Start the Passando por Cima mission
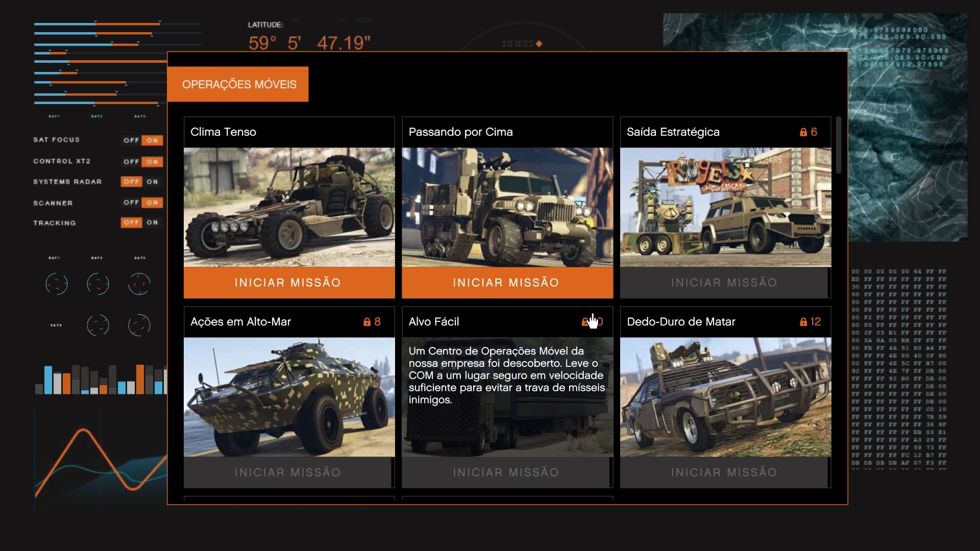The width and height of the screenshot is (980, 551). pyautogui.click(x=507, y=283)
